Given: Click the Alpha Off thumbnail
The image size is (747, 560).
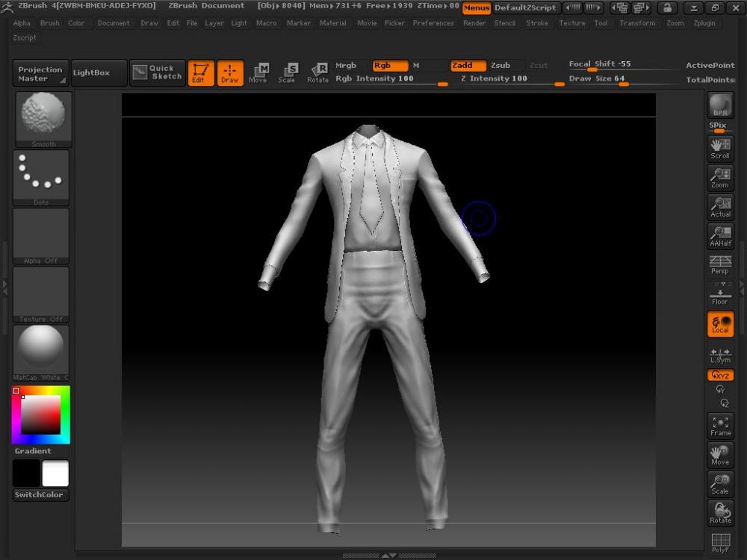Looking at the screenshot, I should (41, 235).
